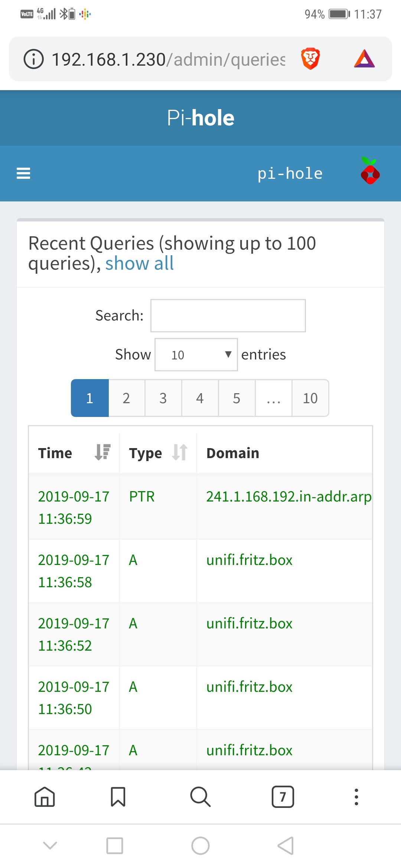Open the hamburger sidebar menu
The image size is (401, 868).
point(23,173)
